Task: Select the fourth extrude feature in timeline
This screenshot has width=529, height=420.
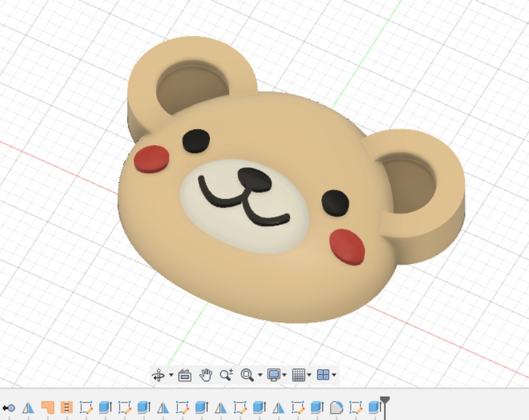Action: (x=259, y=408)
